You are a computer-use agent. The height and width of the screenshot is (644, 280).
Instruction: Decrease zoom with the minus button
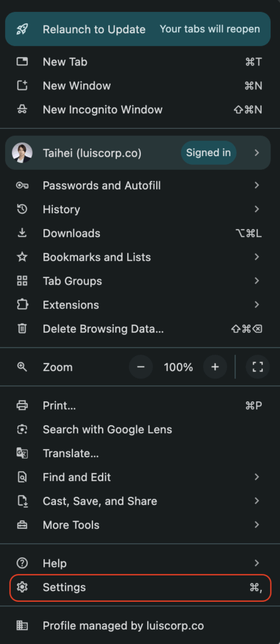141,367
